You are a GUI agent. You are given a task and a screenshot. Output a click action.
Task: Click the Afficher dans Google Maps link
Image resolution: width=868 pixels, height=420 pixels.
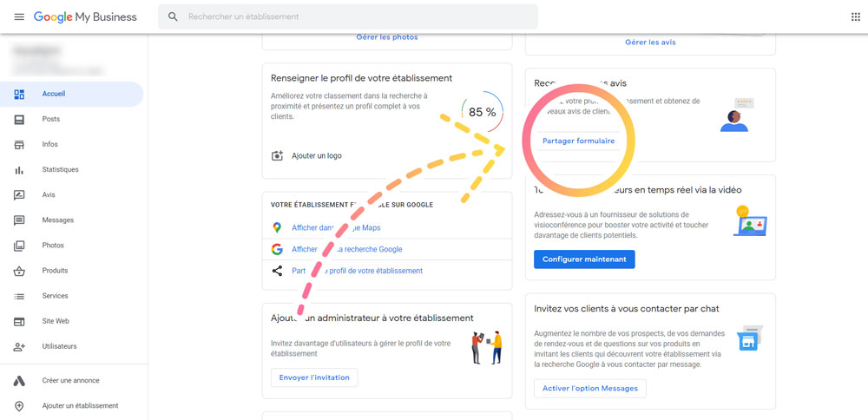[x=336, y=228]
